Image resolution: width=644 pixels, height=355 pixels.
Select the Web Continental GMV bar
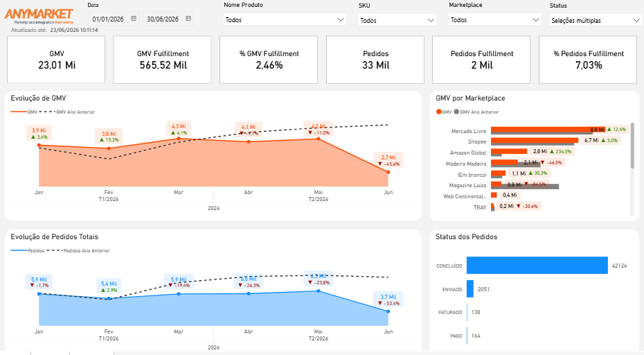(494, 195)
